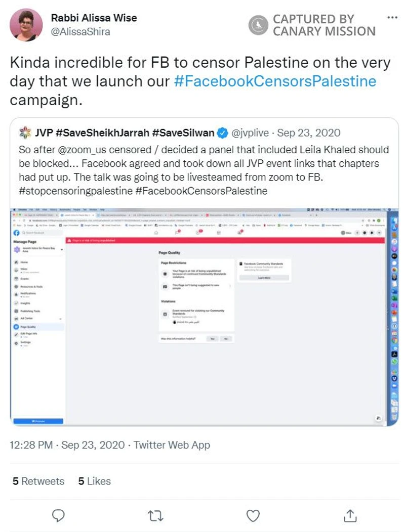Show the list of 5 Retweets
Screen dimensions: 405x532
[38, 481]
